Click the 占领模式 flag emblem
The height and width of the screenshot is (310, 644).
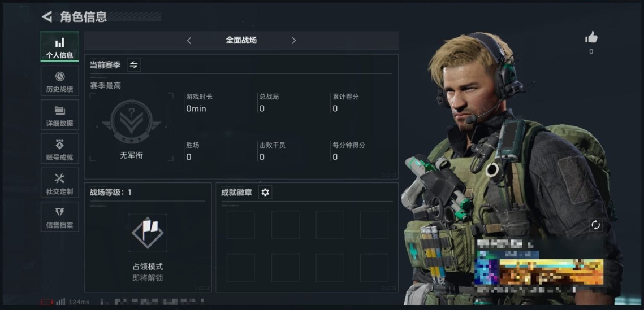pos(148,233)
